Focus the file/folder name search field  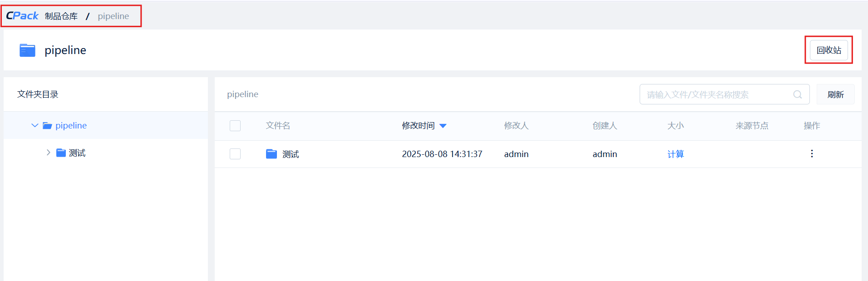717,94
